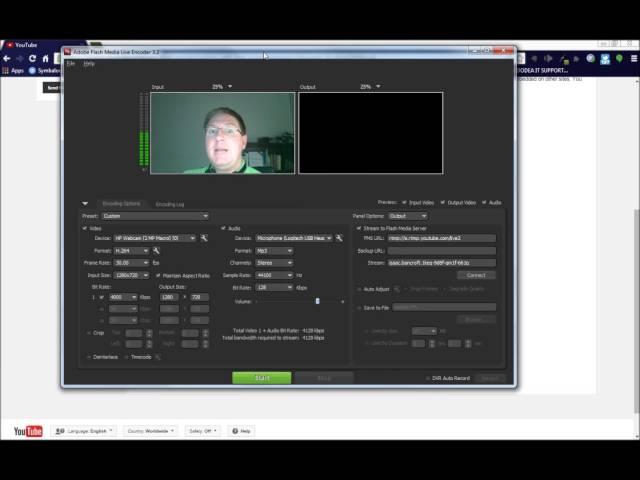
Task: Adjust the Volume slider handle
Action: pyautogui.click(x=317, y=301)
